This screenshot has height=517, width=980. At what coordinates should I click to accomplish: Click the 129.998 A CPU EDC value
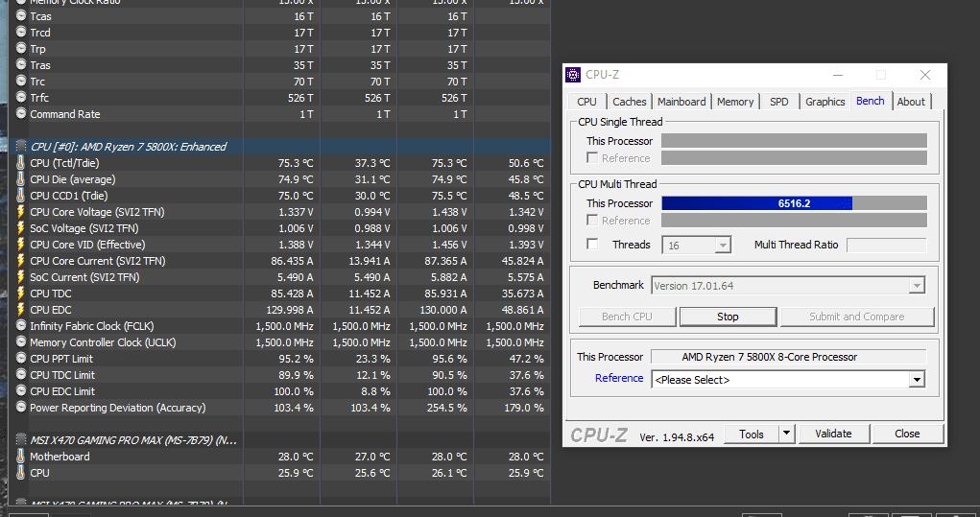point(289,310)
